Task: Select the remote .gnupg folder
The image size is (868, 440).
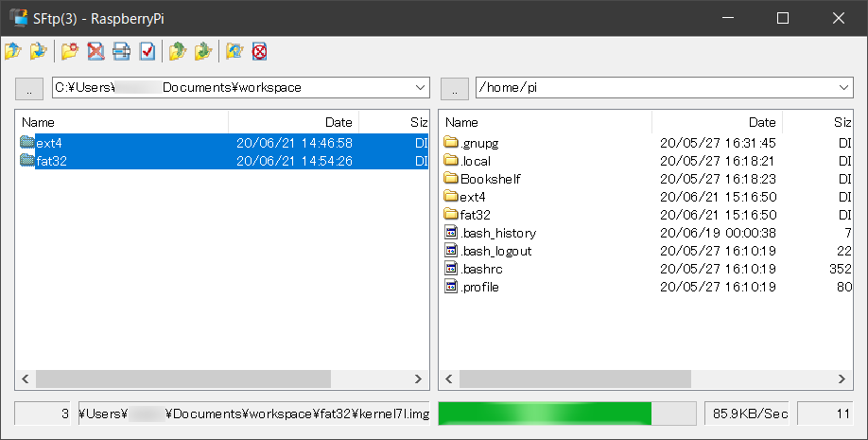Action: tap(471, 143)
